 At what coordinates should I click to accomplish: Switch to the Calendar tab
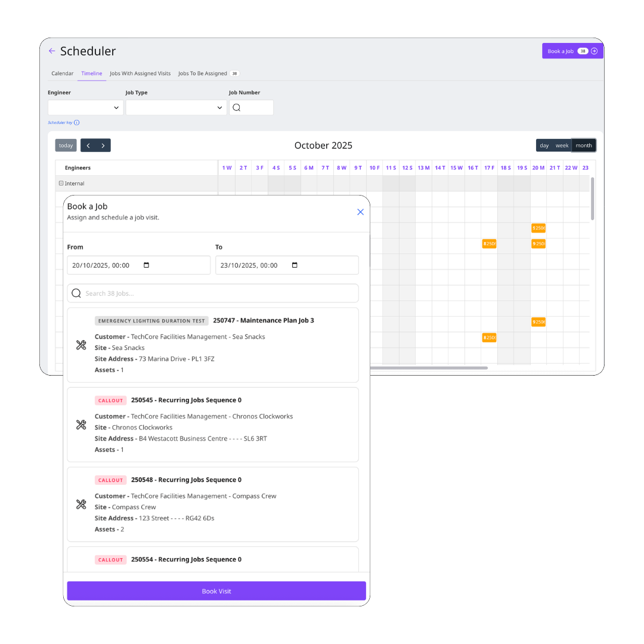63,73
